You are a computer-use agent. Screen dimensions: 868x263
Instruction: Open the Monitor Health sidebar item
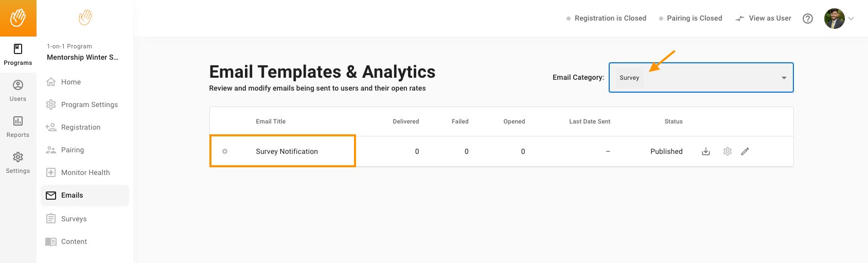coord(85,172)
